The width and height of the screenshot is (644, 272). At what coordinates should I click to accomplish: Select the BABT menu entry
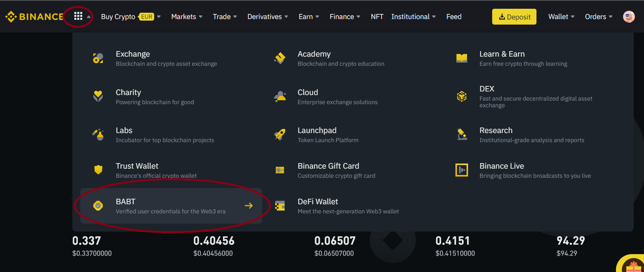[x=171, y=206]
